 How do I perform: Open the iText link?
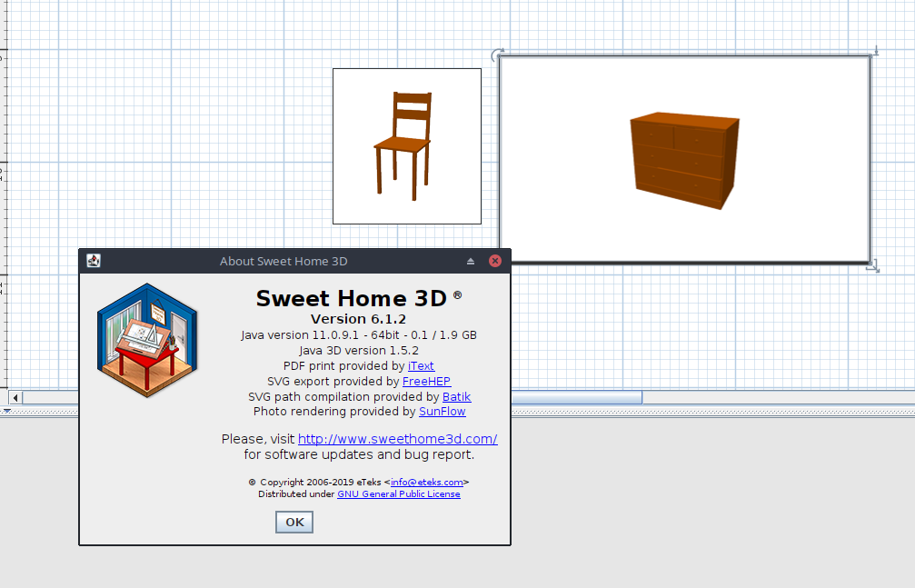click(x=421, y=366)
